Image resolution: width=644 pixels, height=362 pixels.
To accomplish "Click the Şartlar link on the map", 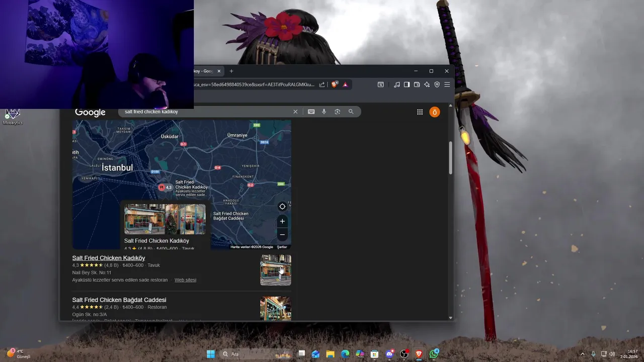I will pos(282,247).
